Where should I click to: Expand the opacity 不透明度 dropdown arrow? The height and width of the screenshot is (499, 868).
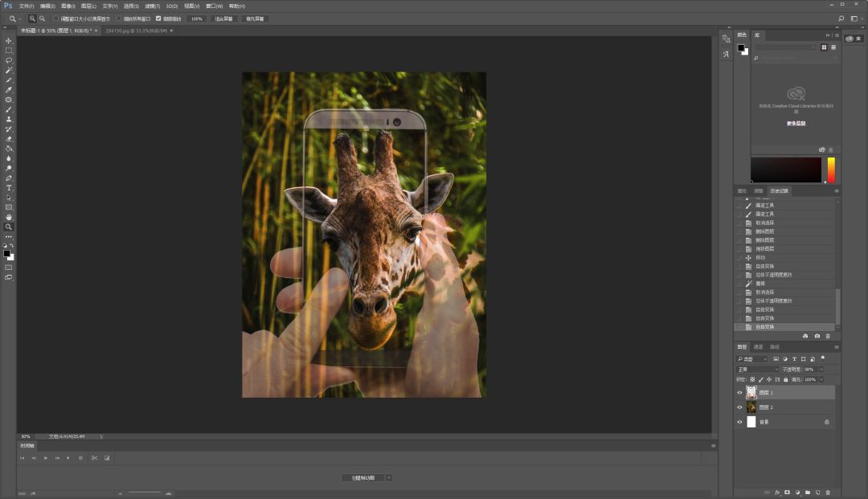pos(821,370)
